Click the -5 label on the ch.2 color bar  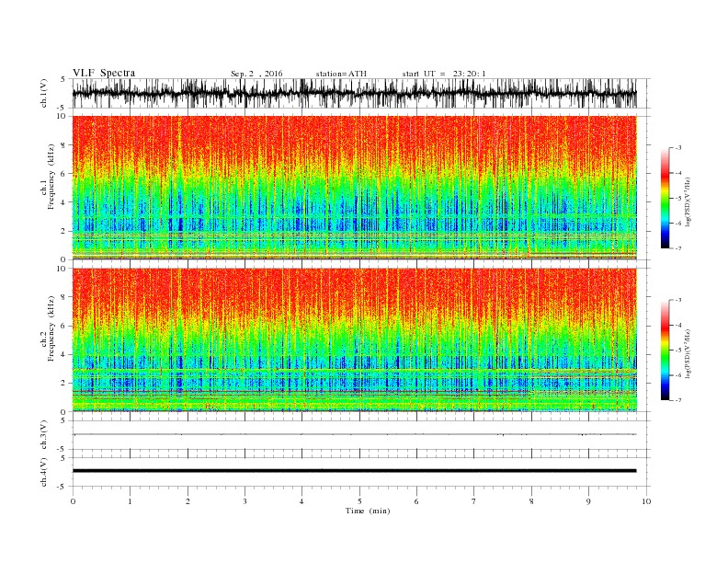[678, 350]
